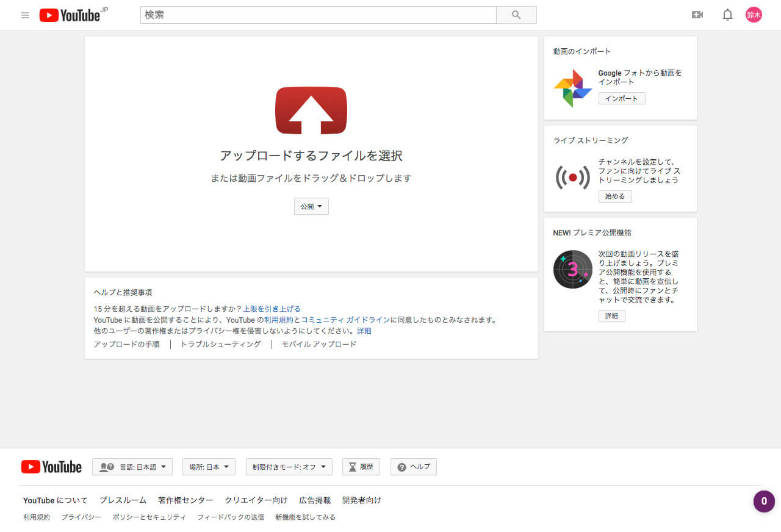
Task: Open the コミュニティ ガイドライン link
Action: 345,320
